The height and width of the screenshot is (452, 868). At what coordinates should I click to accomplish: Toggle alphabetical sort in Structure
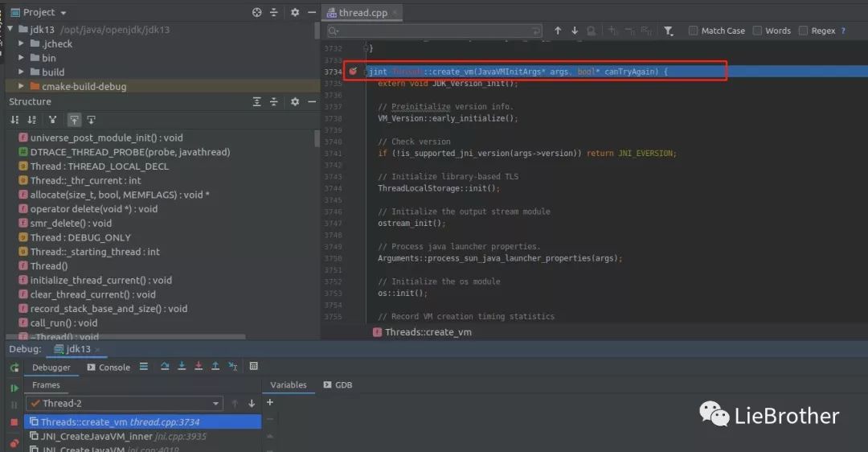[x=32, y=120]
